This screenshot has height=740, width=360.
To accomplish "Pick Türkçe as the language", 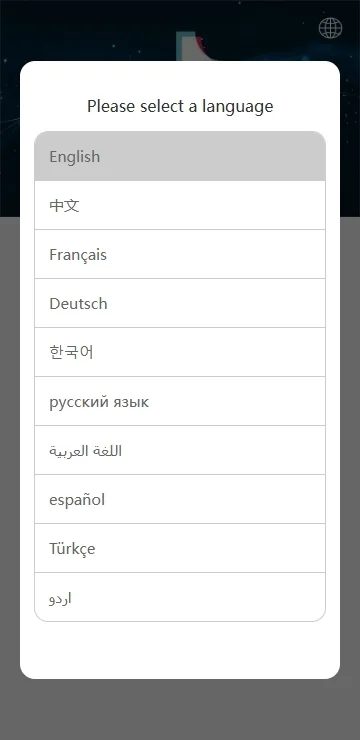I will click(180, 548).
